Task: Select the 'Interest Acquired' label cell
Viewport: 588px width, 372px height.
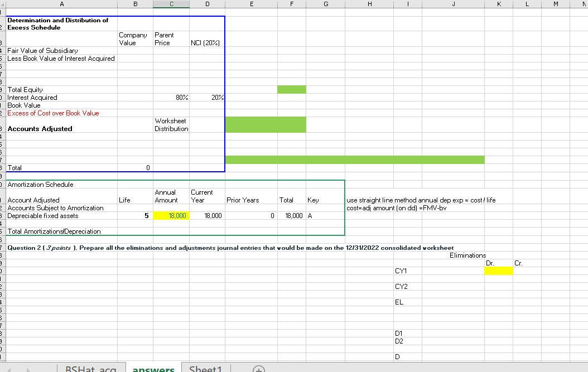Action: click(62, 98)
